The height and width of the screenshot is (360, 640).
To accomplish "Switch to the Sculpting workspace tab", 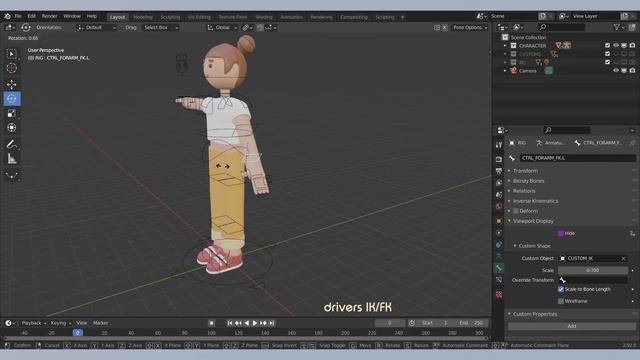I will (x=170, y=17).
